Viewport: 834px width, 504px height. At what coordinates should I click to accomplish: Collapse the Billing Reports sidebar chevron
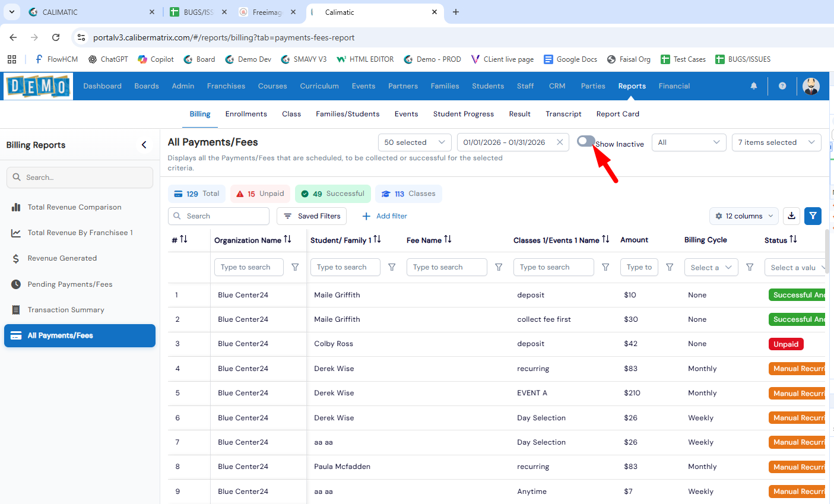coord(144,145)
